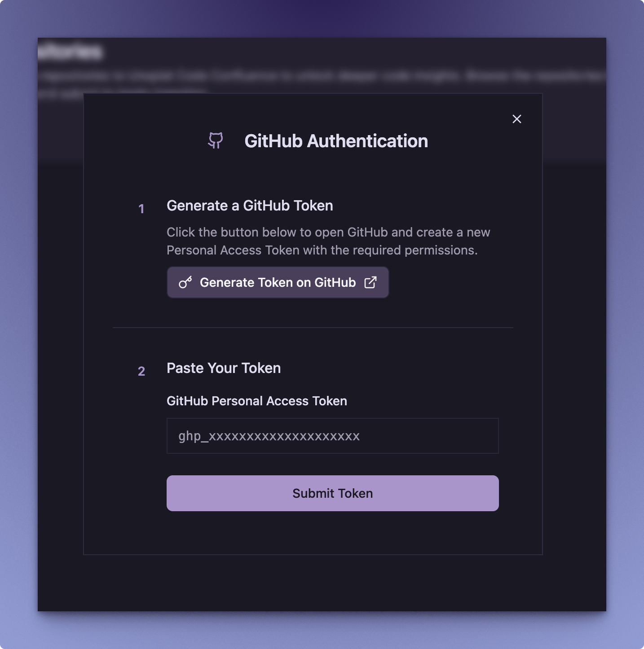644x649 pixels.
Task: Click the Paste Your Token heading
Action: click(224, 368)
